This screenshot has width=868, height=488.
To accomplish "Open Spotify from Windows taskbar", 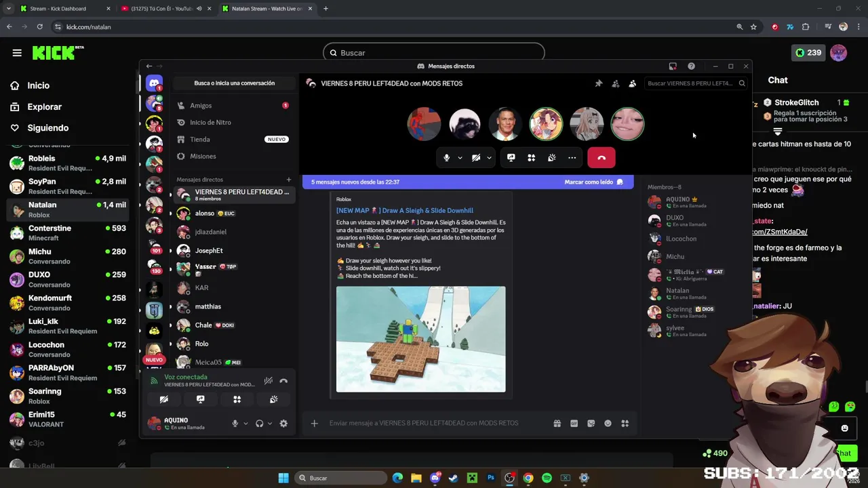I will pyautogui.click(x=547, y=479).
